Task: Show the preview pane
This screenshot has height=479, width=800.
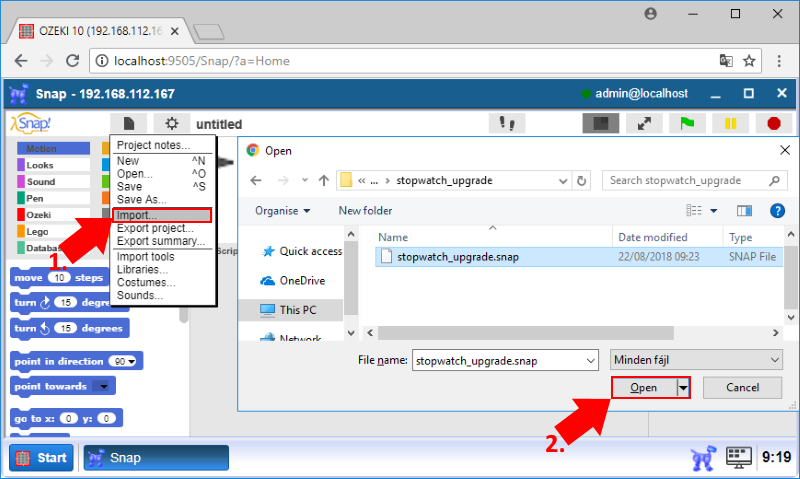Action: pos(744,211)
